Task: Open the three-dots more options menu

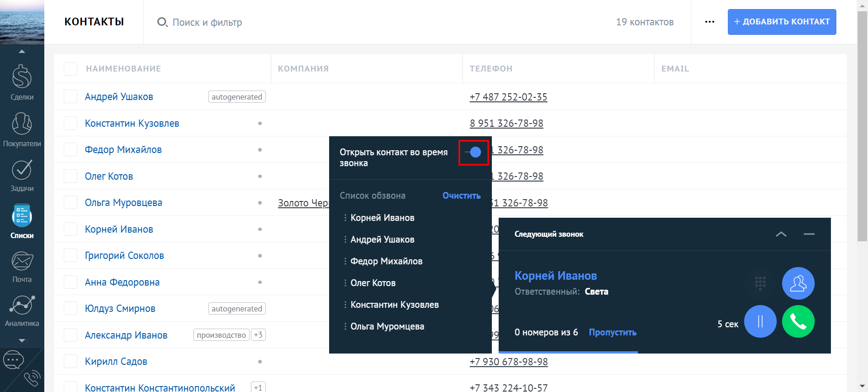Action: tap(709, 22)
